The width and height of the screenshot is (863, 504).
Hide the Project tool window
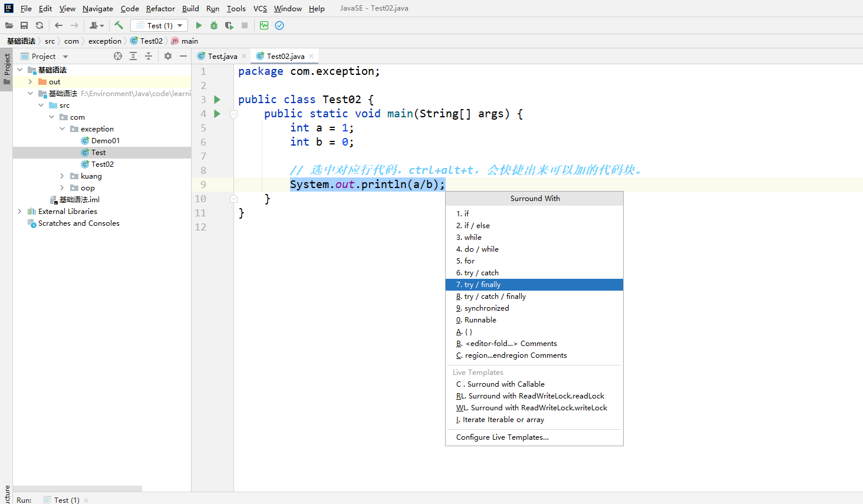[183, 56]
